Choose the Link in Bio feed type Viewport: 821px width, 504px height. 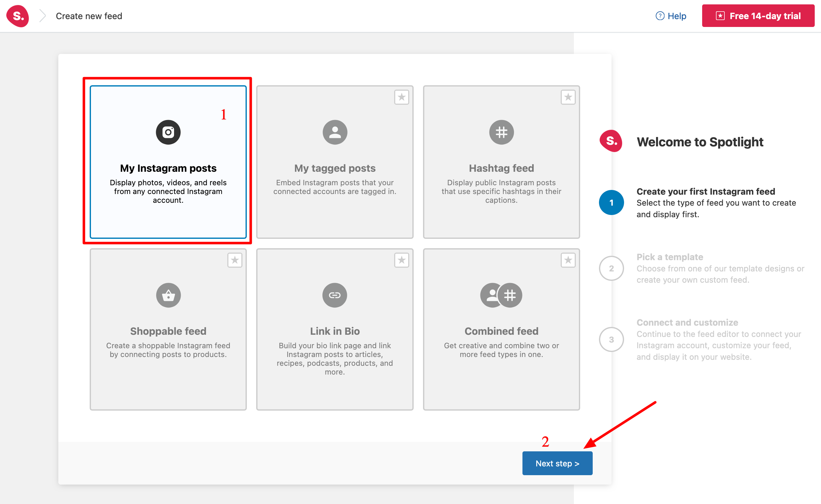click(335, 329)
